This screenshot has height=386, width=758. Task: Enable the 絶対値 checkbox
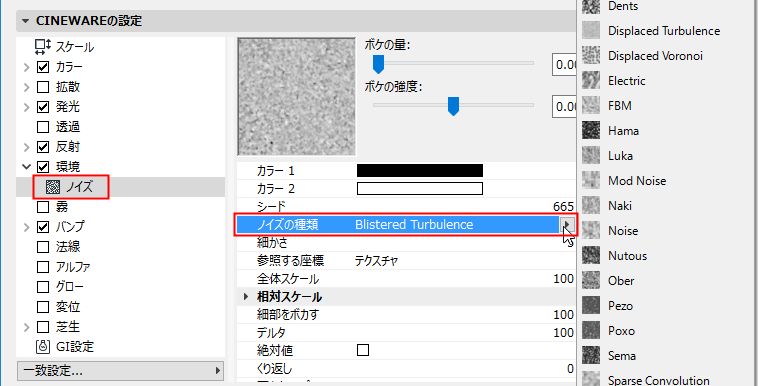click(x=363, y=350)
